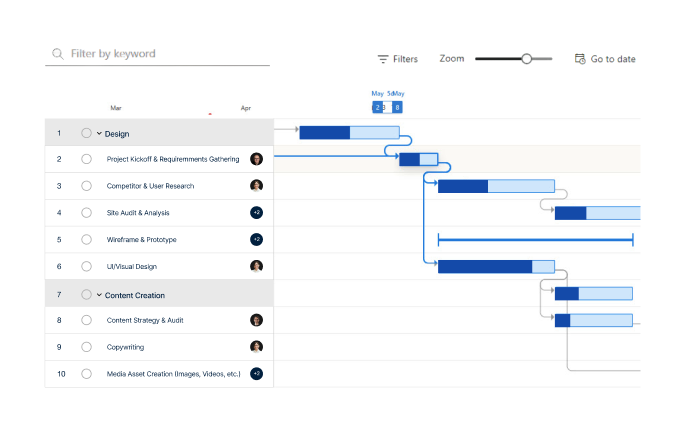The height and width of the screenshot is (430, 681).
Task: Open +2 assignees badge on Wireframe & Prototype
Action: (x=256, y=240)
